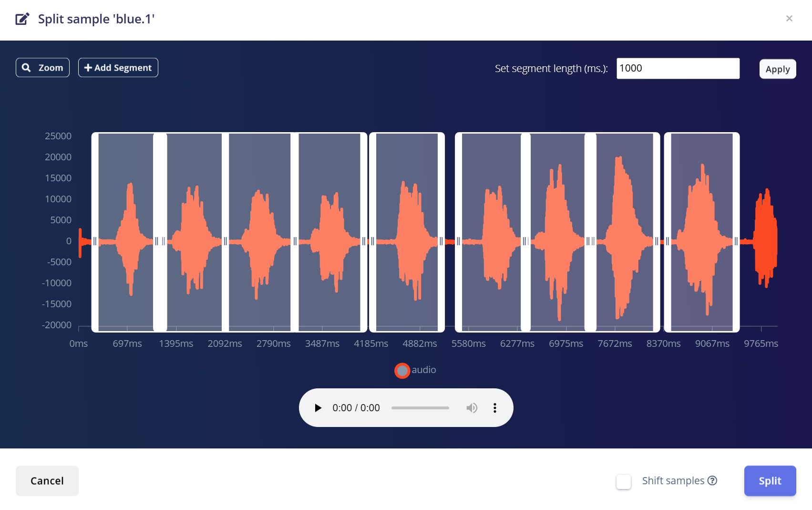This screenshot has height=510, width=812.
Task: Click the playback progress slider
Action: coord(420,407)
